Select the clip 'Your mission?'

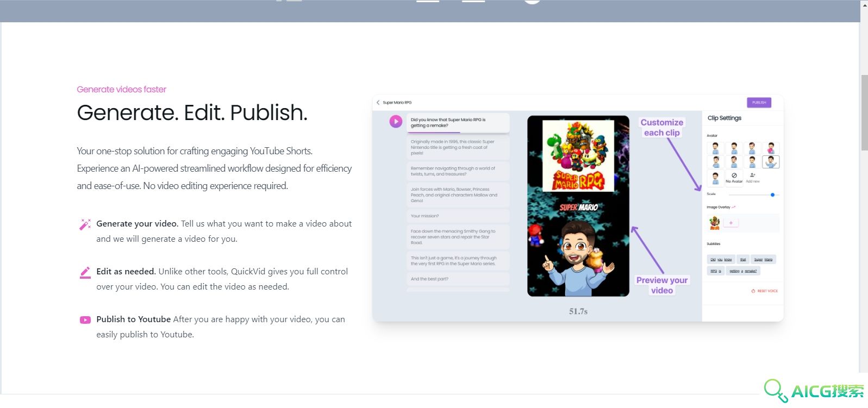pyautogui.click(x=458, y=216)
